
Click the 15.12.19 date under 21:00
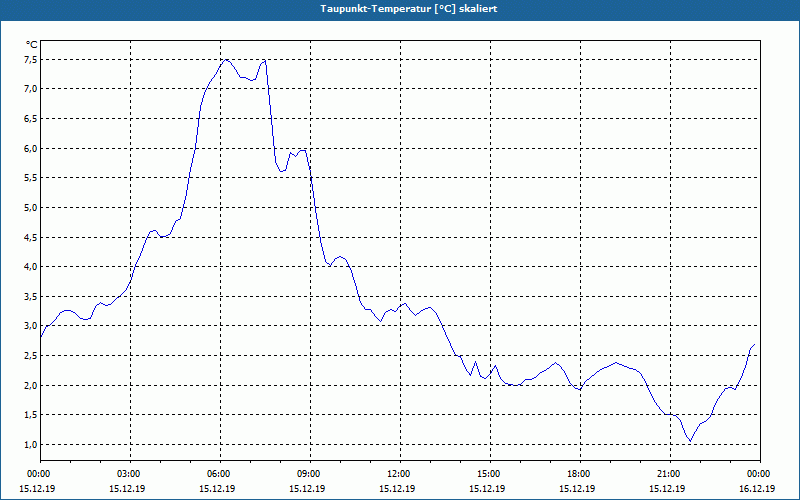pos(667,488)
